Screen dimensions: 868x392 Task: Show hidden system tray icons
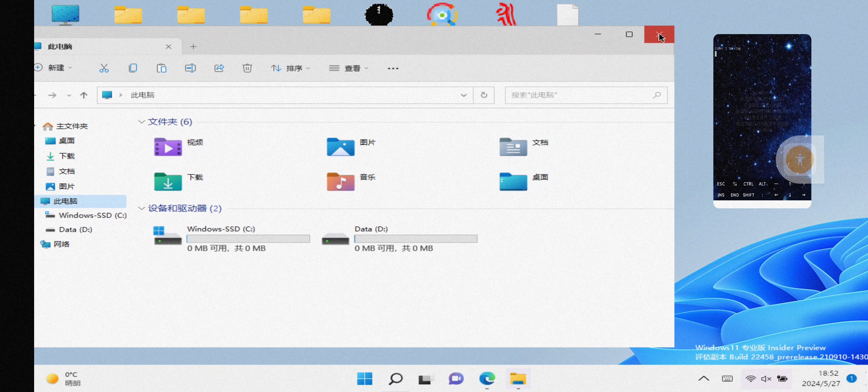(704, 379)
